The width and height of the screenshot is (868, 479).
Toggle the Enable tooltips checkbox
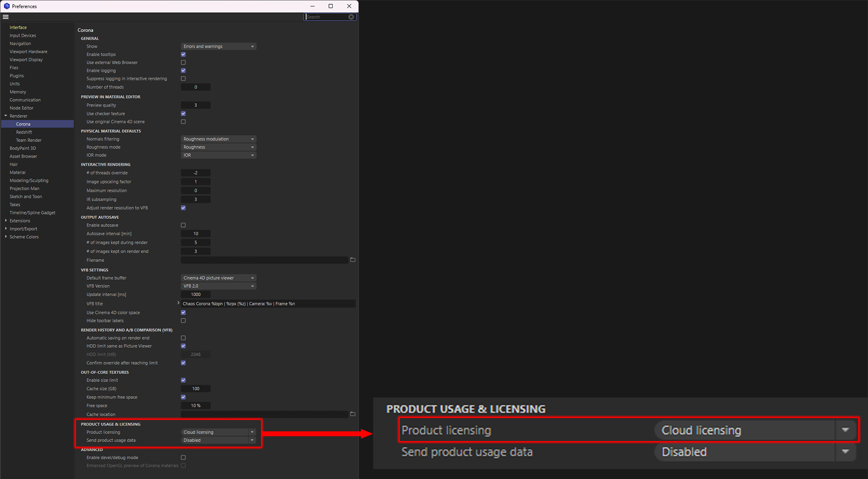[183, 54]
